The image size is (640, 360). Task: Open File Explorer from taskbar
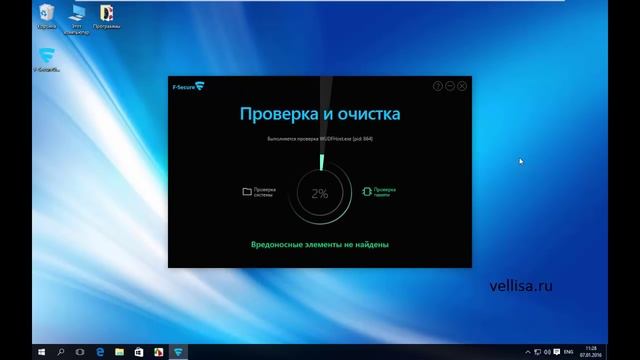point(119,352)
